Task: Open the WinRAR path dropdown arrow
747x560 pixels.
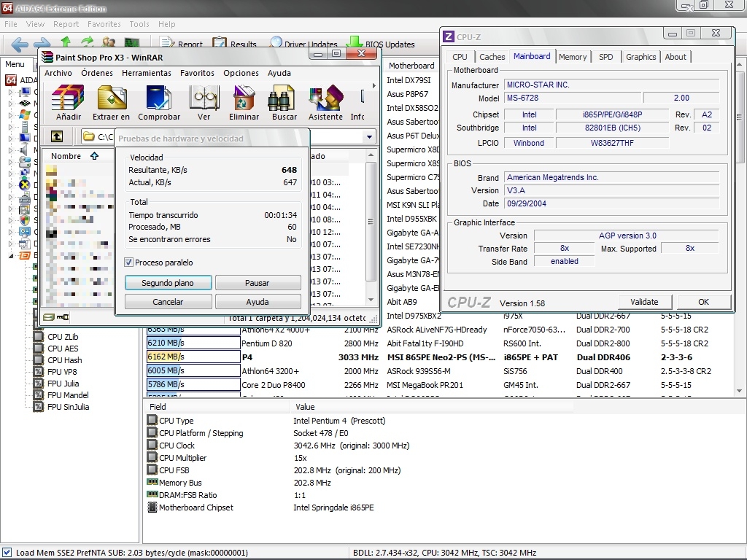Action: pos(370,136)
